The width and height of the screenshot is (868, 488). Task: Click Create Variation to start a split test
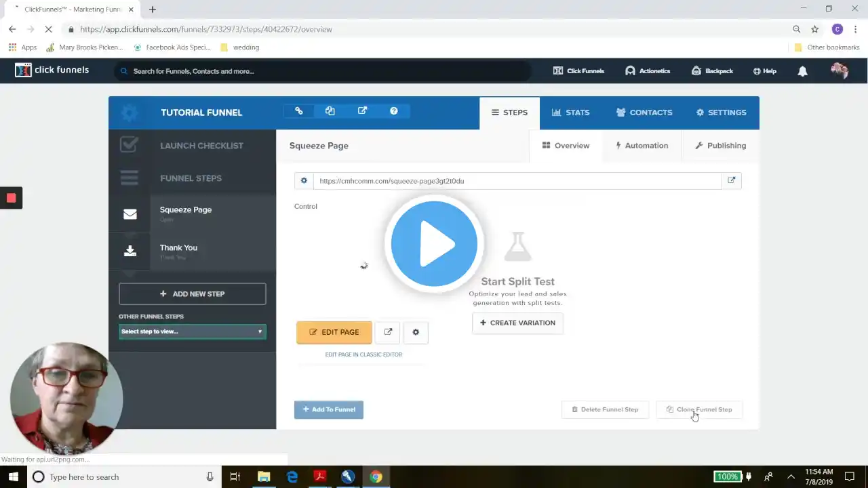coord(517,323)
